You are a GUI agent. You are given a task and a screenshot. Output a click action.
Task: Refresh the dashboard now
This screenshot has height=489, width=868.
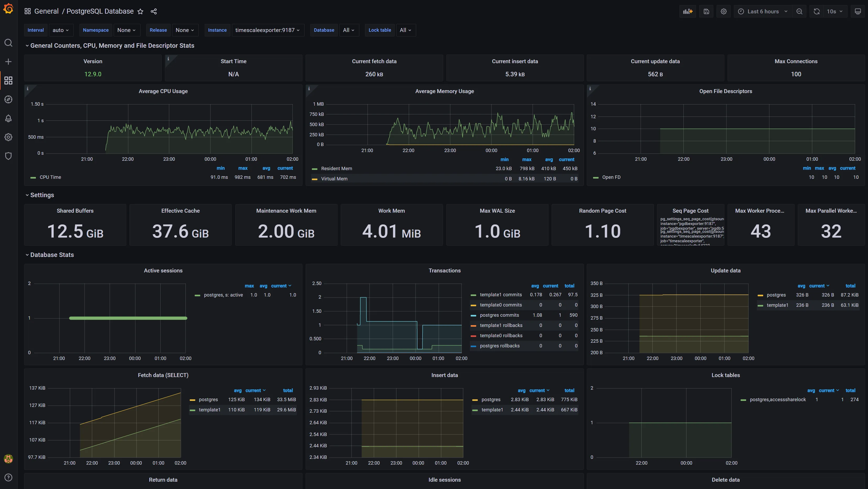[816, 12]
